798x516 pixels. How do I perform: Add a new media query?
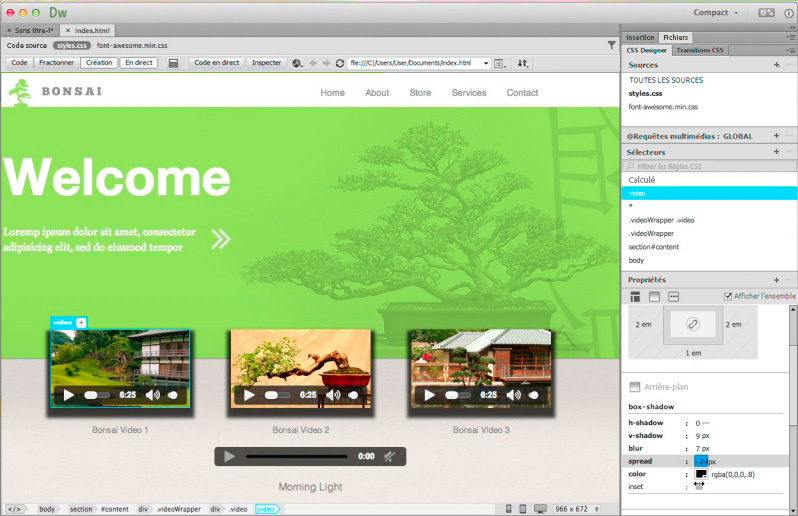(x=776, y=136)
